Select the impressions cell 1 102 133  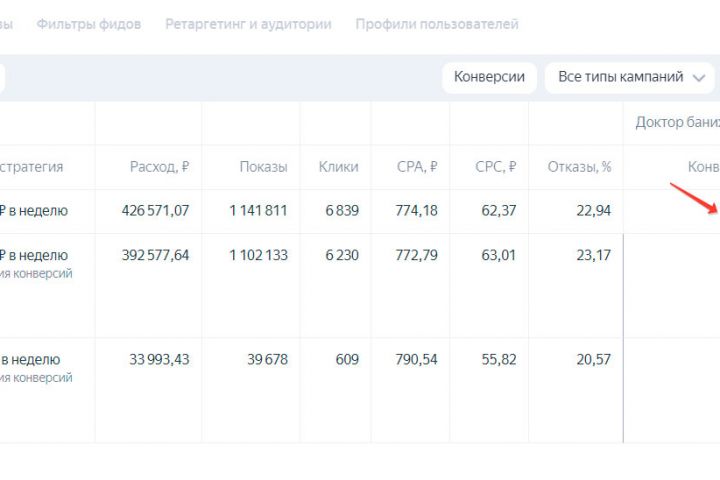coord(258,255)
